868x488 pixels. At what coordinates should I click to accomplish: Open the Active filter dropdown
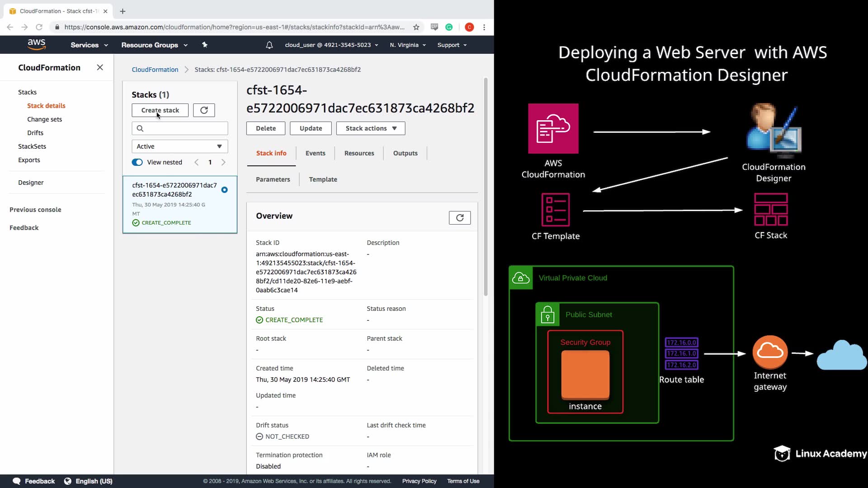pyautogui.click(x=179, y=146)
